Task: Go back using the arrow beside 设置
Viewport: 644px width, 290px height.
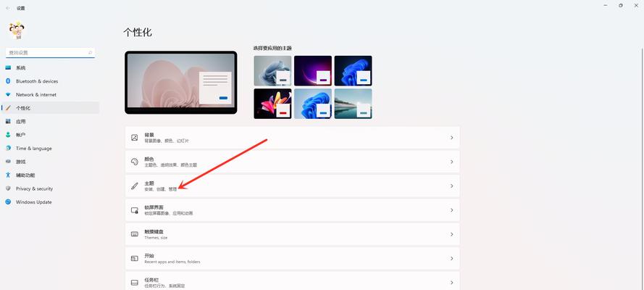Action: pos(8,8)
